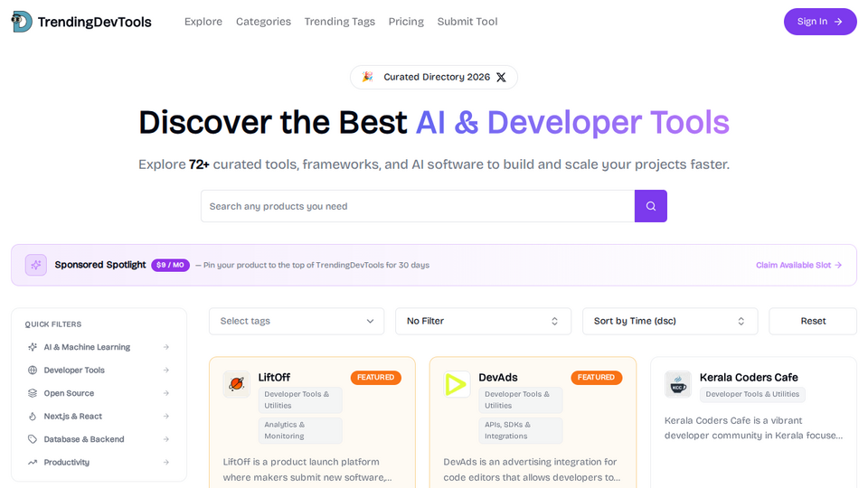Click the LiftOff description text
This screenshot has width=868, height=488.
[307, 470]
